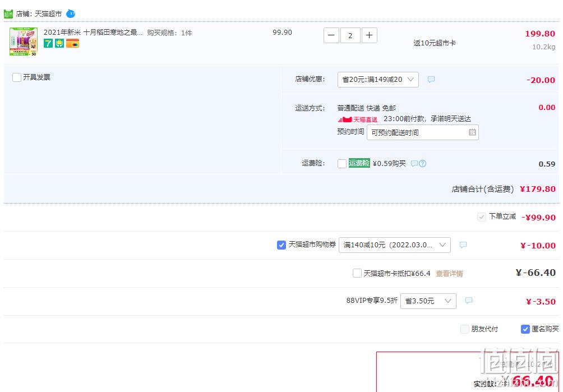The width and height of the screenshot is (563, 392).
Task: Click the 预约时间 label
Action: [x=350, y=132]
